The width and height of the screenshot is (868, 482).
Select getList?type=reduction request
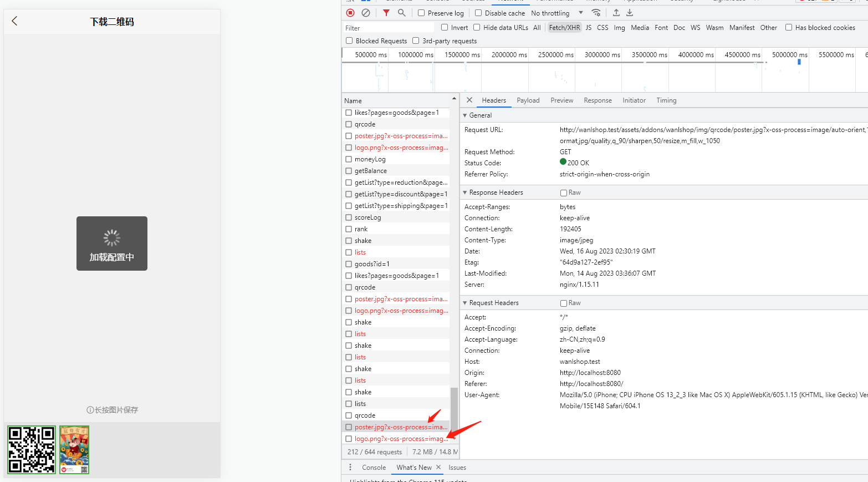tap(396, 182)
